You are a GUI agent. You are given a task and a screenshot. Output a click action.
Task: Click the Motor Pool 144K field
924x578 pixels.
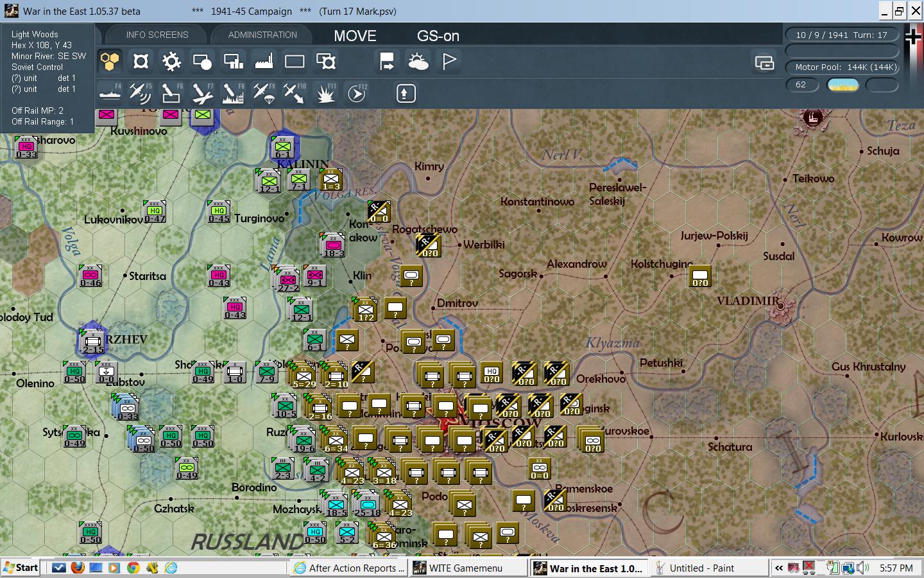(842, 67)
